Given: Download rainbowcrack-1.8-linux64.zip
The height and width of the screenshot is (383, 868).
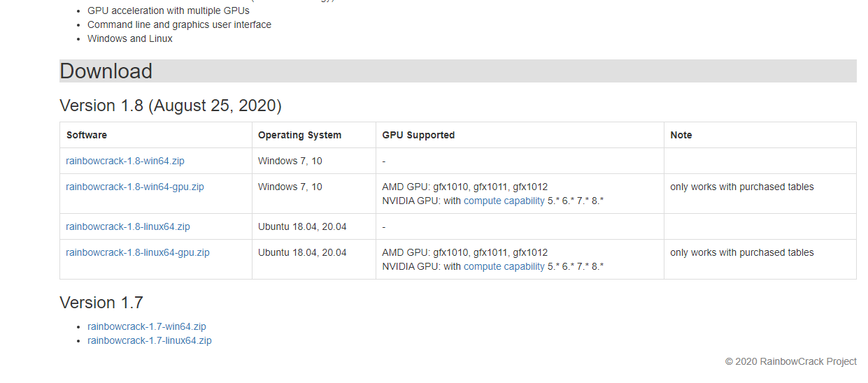Looking at the screenshot, I should [x=128, y=226].
